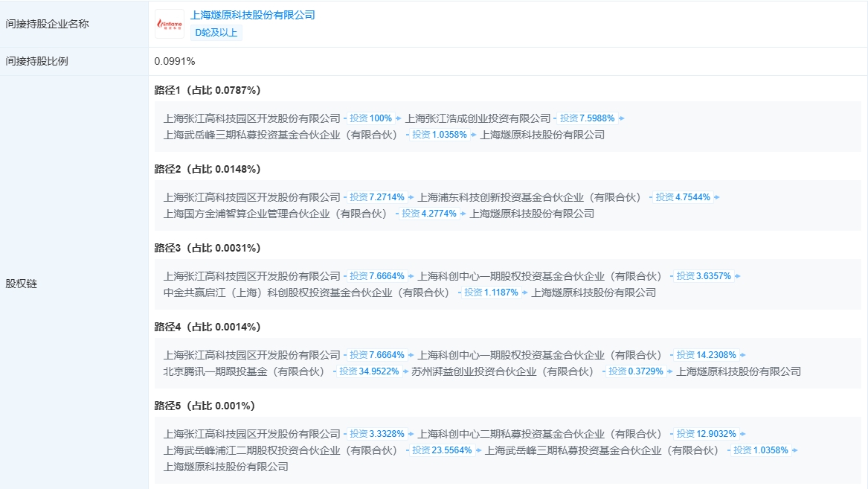
Task: Open 上海武岳峰浦江二期股权投资合伙企业 link
Action: pos(280,451)
